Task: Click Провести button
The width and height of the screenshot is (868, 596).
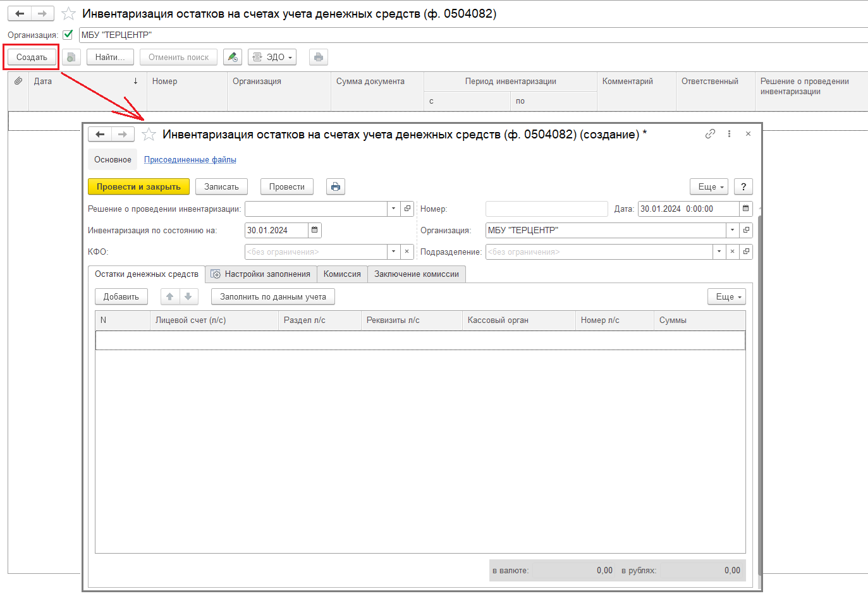Action: click(287, 186)
